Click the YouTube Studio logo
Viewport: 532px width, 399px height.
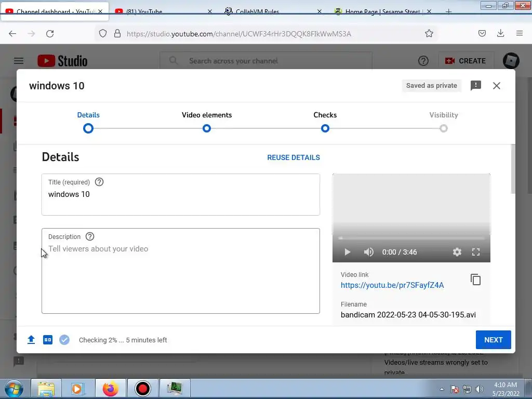click(62, 61)
